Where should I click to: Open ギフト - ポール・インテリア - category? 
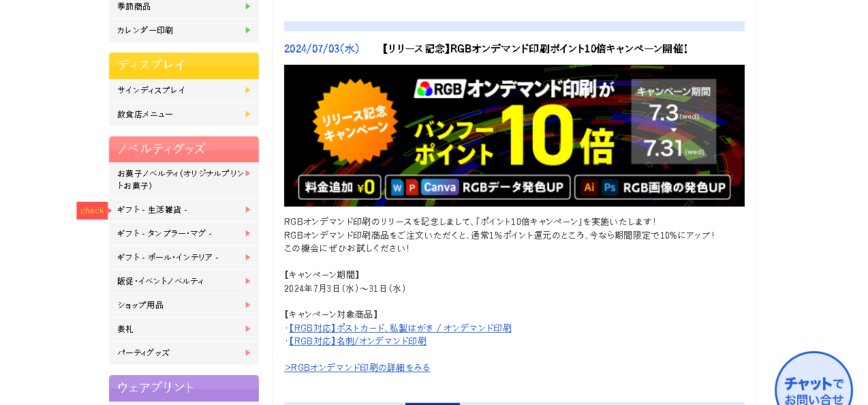(x=184, y=257)
